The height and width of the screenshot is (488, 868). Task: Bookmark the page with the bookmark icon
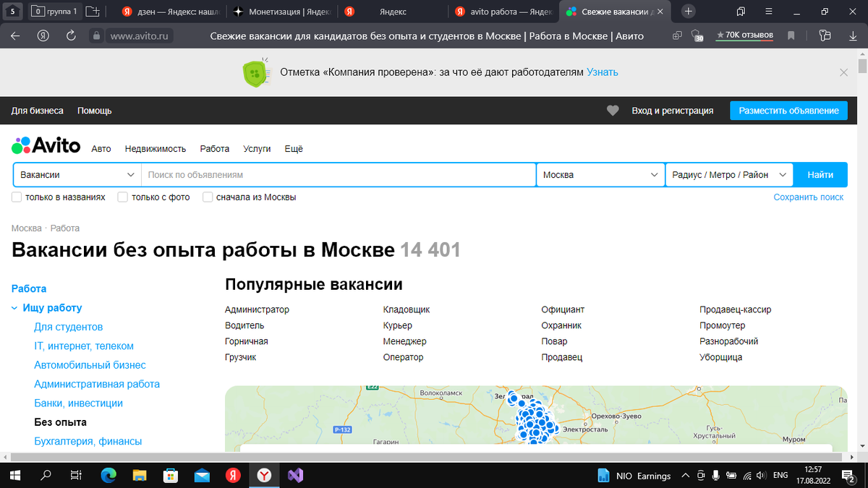pos(791,35)
